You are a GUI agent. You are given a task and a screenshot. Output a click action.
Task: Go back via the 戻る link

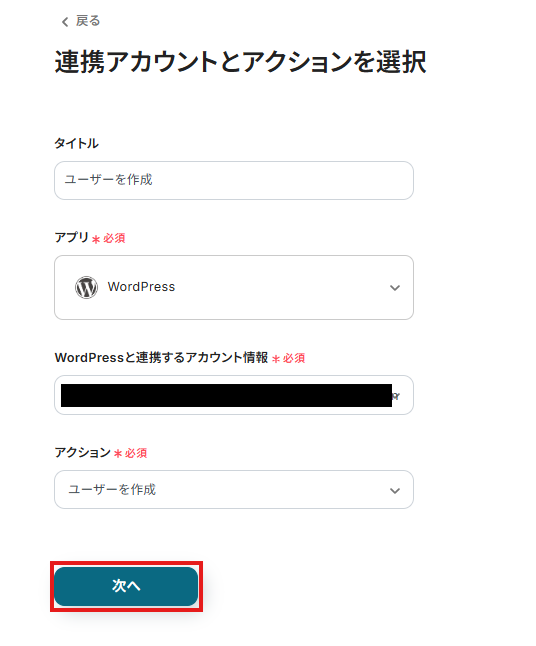(88, 21)
